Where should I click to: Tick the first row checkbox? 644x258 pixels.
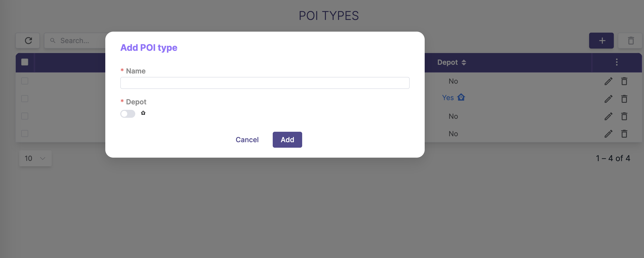click(x=25, y=81)
